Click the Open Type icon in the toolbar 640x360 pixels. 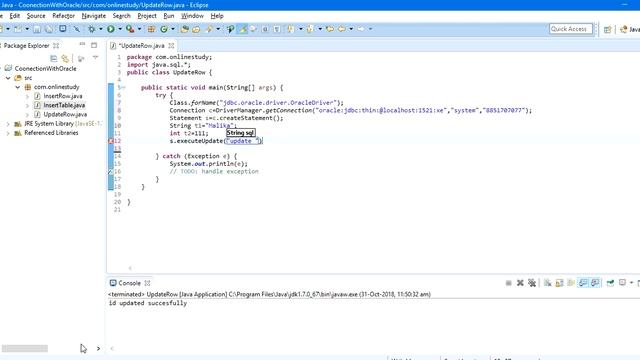(x=184, y=29)
